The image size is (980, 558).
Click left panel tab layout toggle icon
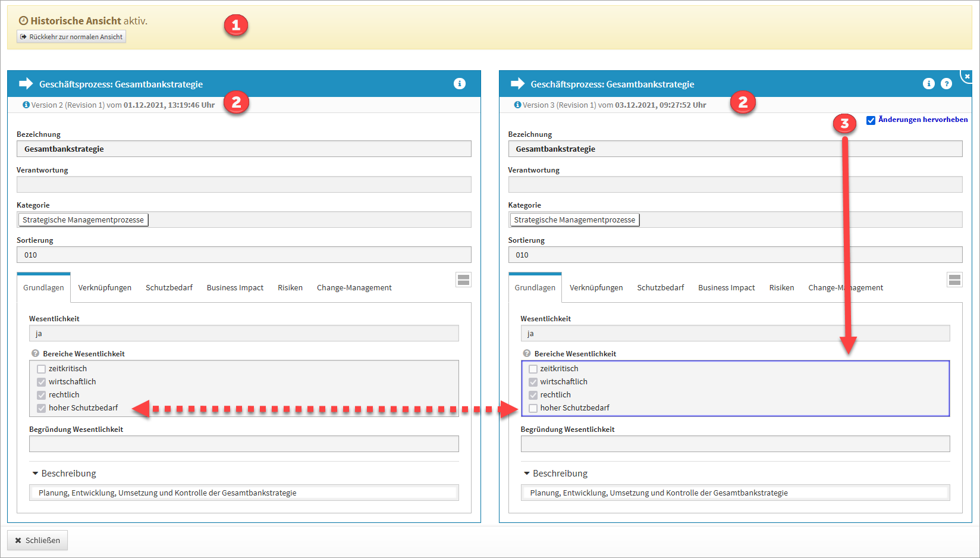tap(463, 280)
